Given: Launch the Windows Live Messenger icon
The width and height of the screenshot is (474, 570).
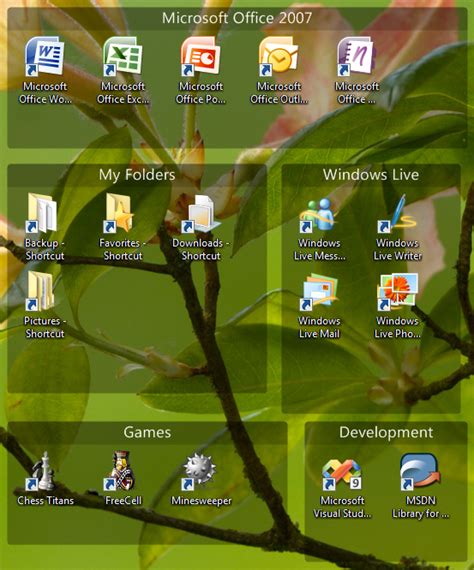Looking at the screenshot, I should tap(317, 214).
